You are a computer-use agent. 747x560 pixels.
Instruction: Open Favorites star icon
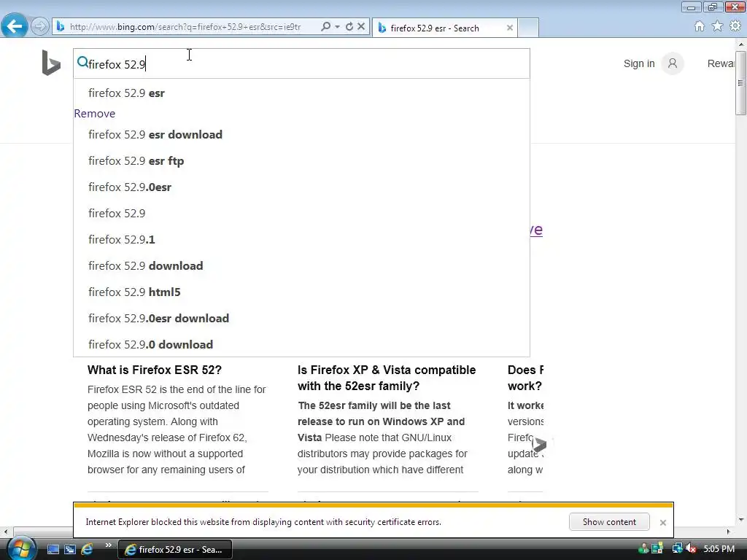(718, 26)
